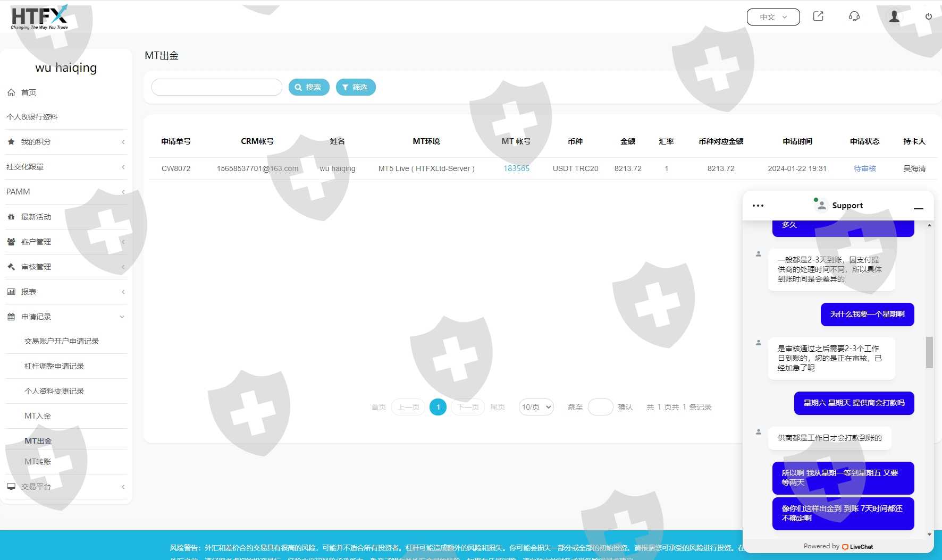Screen dimensions: 942x560
Task: Click the power logout icon
Action: [x=929, y=16]
